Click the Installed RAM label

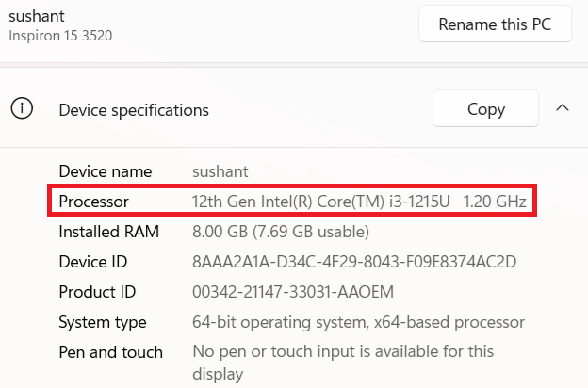108,232
